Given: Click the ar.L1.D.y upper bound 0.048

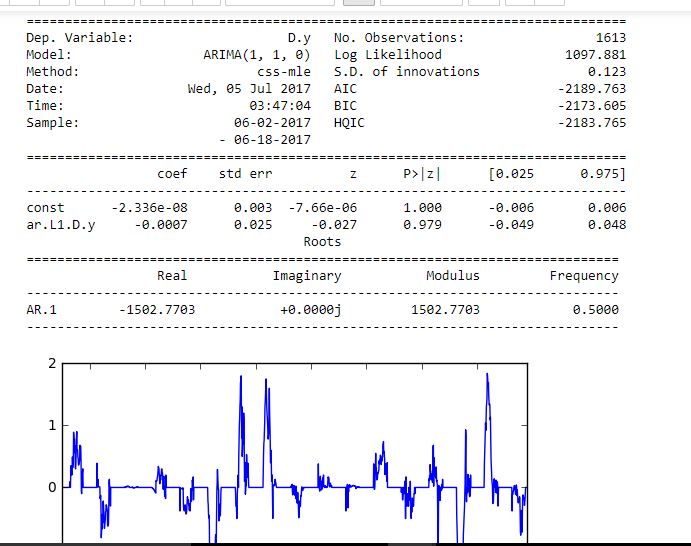Looking at the screenshot, I should [x=607, y=225].
